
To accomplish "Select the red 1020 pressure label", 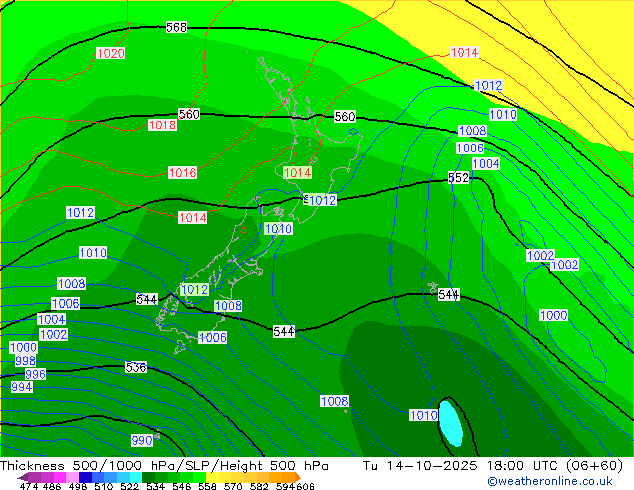I will click(x=110, y=53).
